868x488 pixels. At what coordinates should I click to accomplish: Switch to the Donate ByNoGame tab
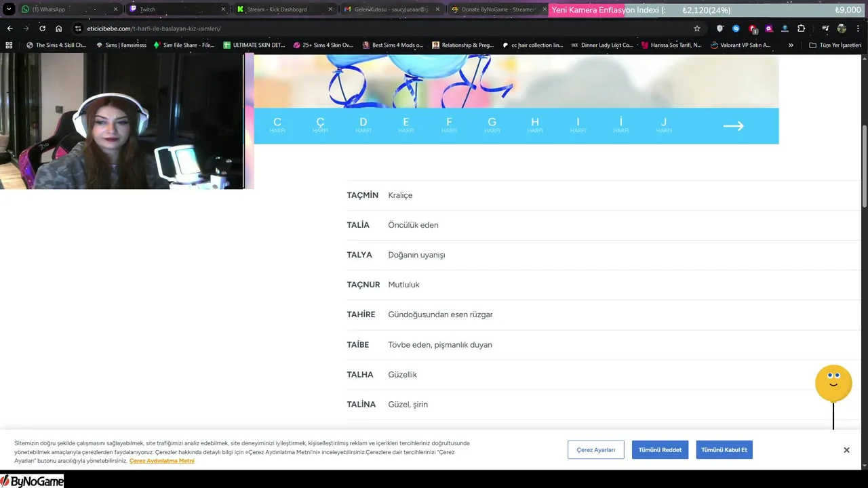497,9
